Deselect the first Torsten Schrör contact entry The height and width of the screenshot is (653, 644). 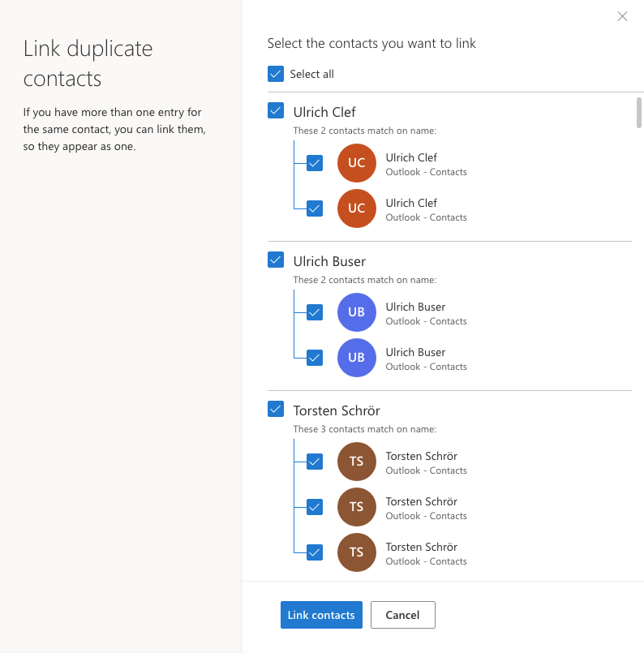pyautogui.click(x=315, y=462)
